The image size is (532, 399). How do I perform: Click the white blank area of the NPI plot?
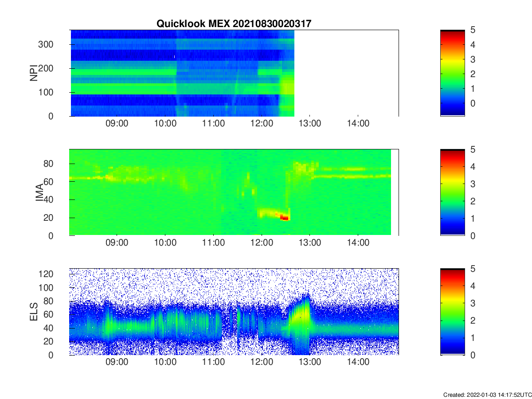[346, 73]
